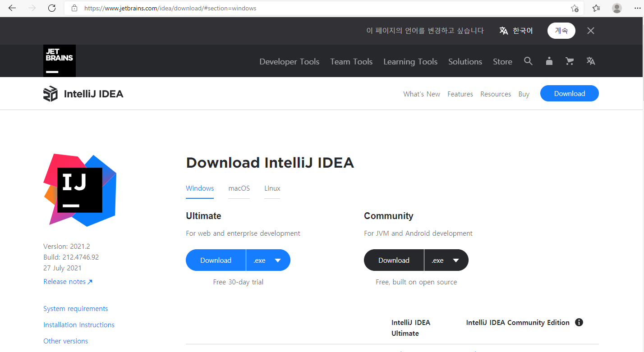Open browser favorites list icon
644x352 pixels.
tap(596, 8)
